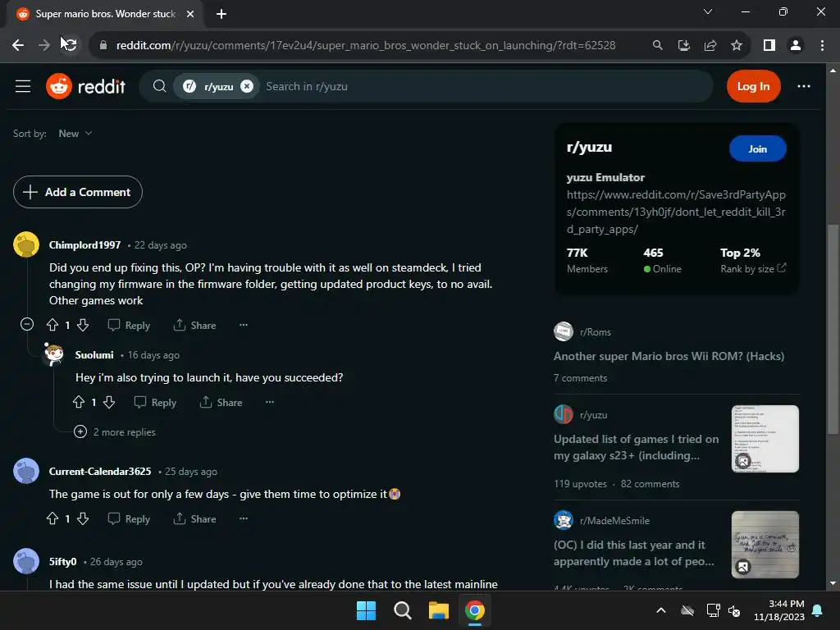Open the (OC) I did this last year post

634,553
